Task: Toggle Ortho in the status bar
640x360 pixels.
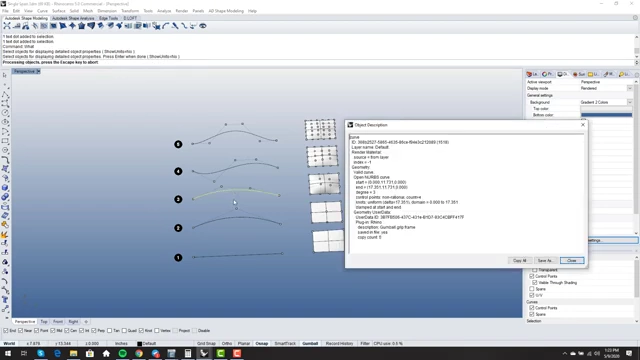Action: coord(227,344)
